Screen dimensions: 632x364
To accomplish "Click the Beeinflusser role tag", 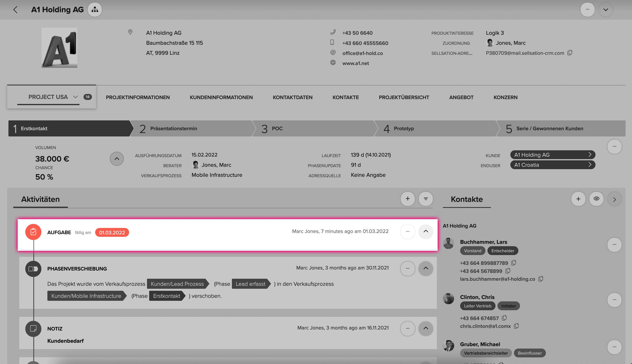I will click(x=530, y=353).
